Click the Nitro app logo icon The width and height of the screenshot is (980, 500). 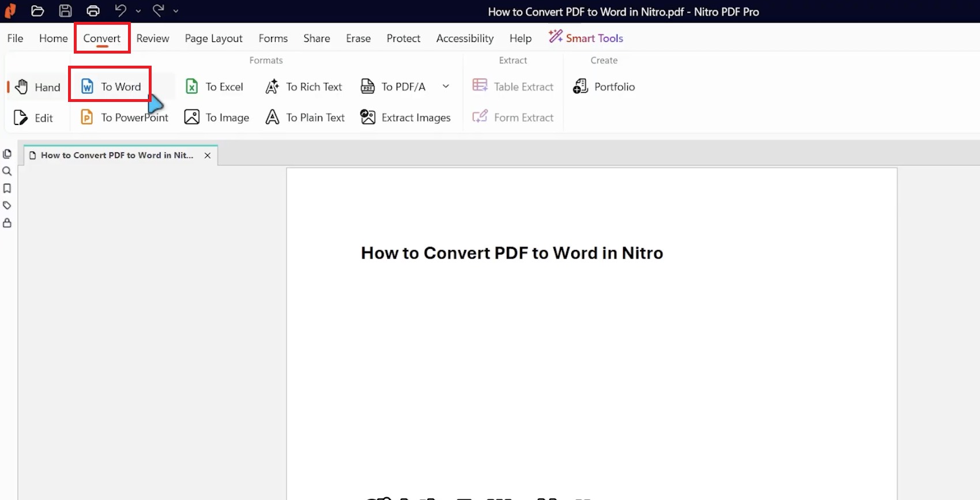[10, 11]
